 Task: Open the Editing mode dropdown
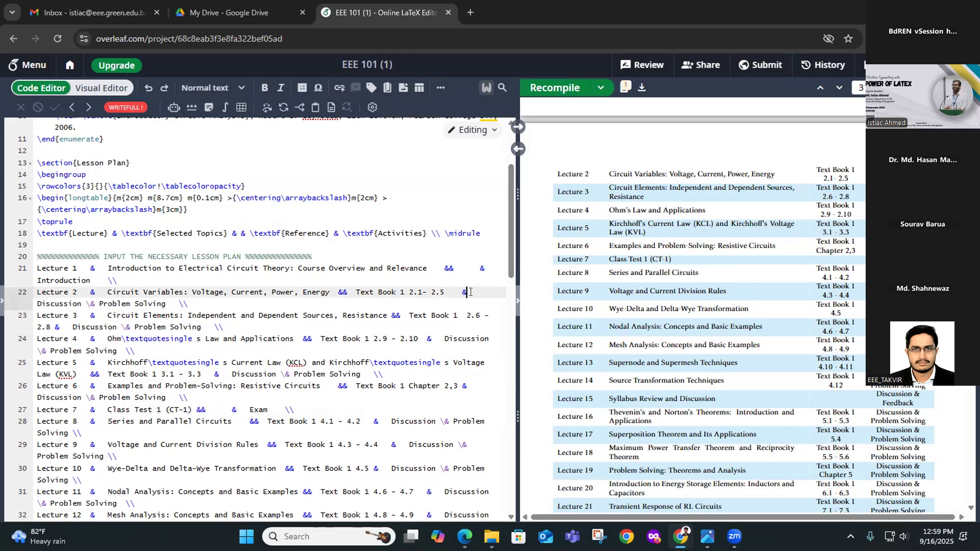[473, 130]
